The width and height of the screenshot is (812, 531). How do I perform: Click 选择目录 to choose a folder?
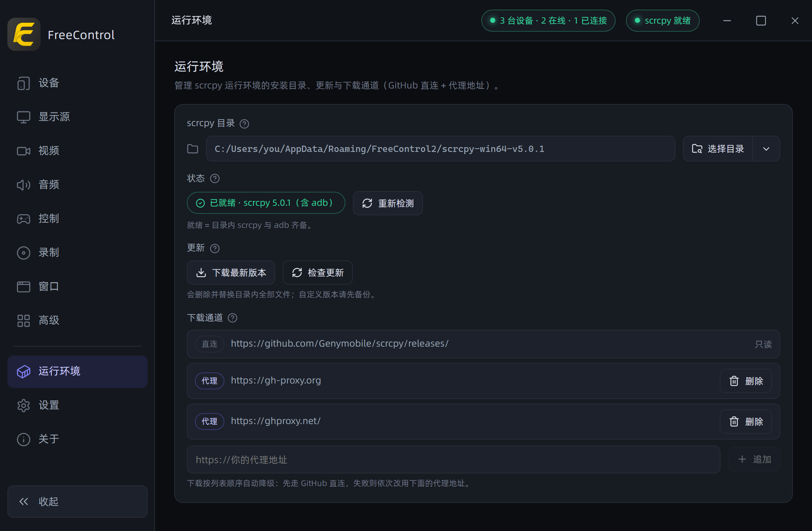tap(718, 149)
